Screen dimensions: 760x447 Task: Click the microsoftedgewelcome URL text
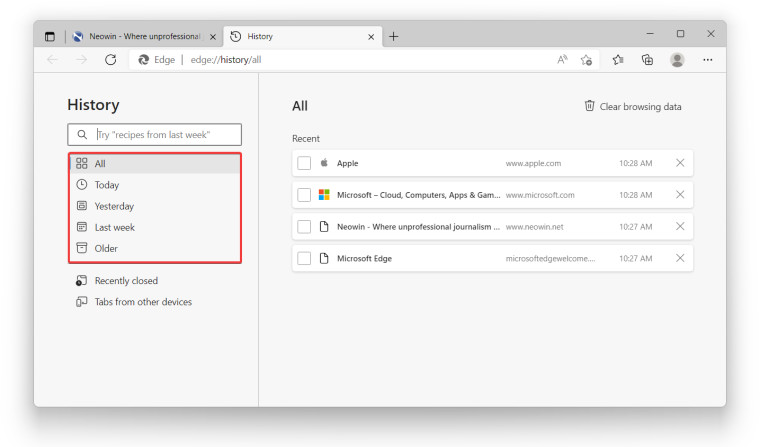pos(550,258)
